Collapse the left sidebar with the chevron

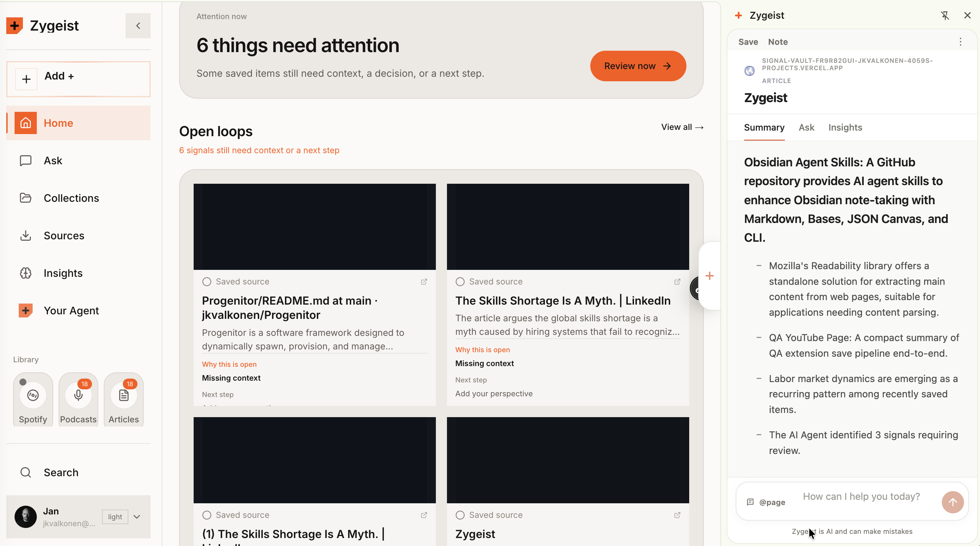coord(138,25)
